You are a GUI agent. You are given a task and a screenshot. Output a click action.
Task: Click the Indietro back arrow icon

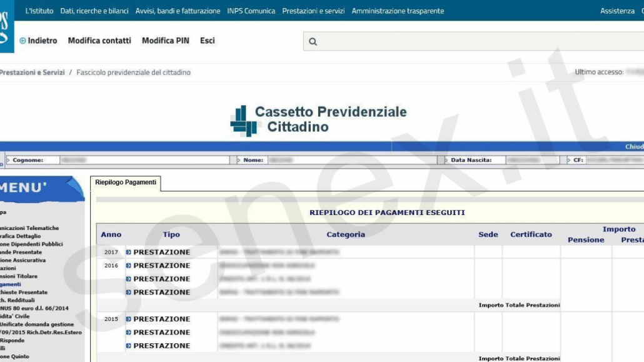[23, 41]
